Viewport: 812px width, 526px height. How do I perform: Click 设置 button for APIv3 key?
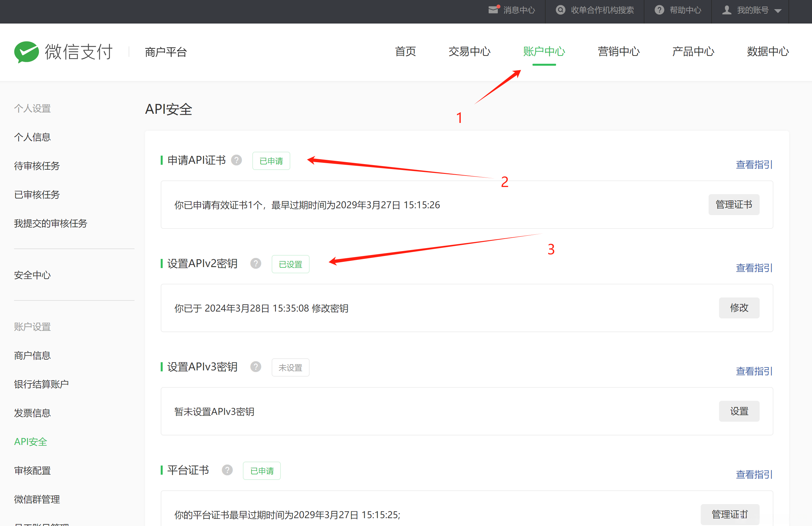coord(739,411)
